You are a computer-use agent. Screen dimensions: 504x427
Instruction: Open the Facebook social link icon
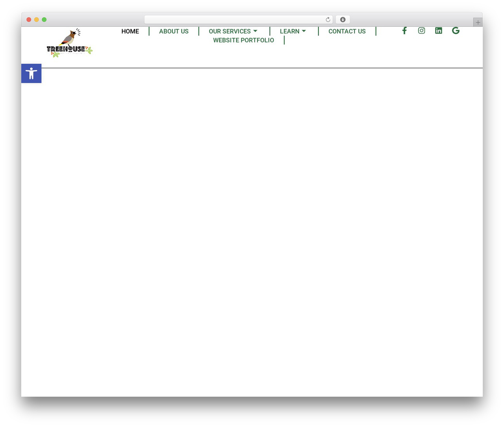(404, 31)
